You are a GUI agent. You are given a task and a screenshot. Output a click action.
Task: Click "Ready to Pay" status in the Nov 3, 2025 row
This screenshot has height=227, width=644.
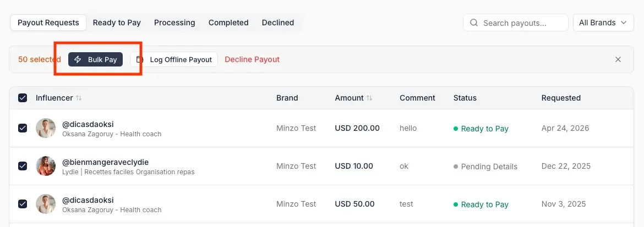(481, 204)
